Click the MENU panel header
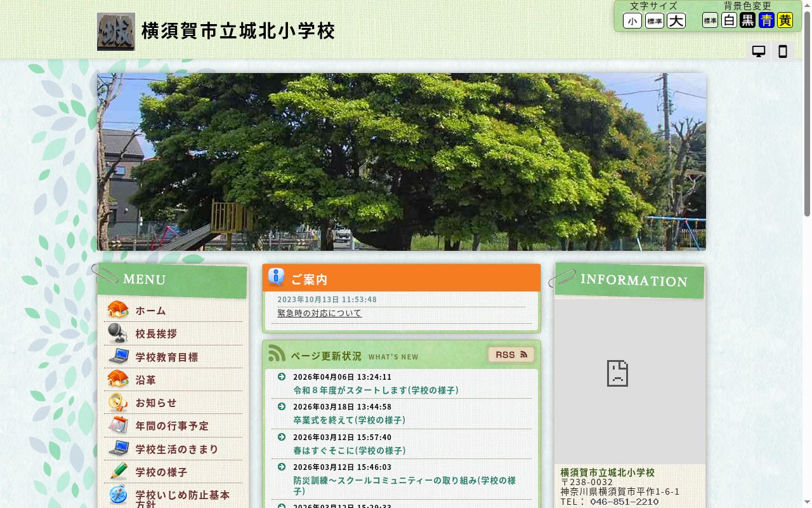The height and width of the screenshot is (508, 812). 172,280
